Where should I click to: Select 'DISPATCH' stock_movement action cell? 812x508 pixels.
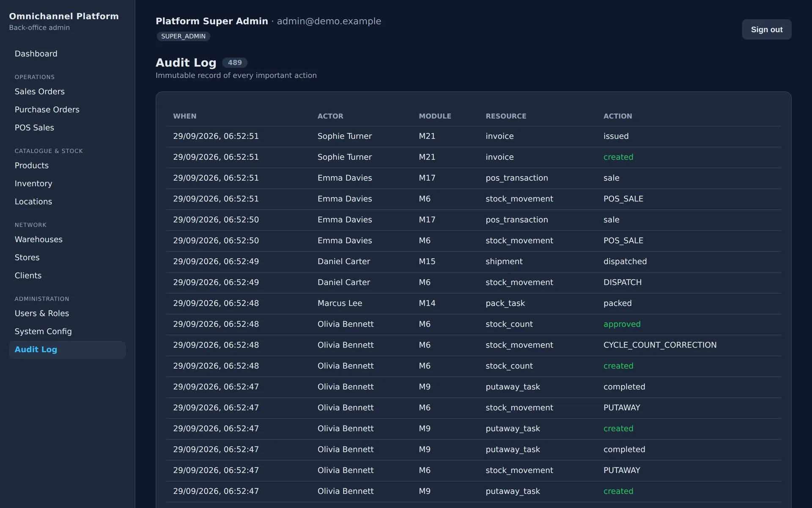pos(622,282)
